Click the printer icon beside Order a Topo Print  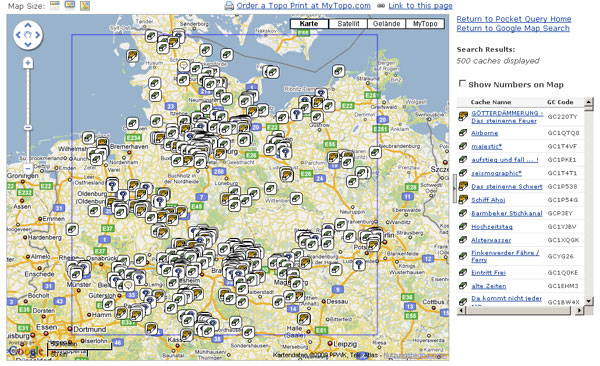pyautogui.click(x=229, y=6)
